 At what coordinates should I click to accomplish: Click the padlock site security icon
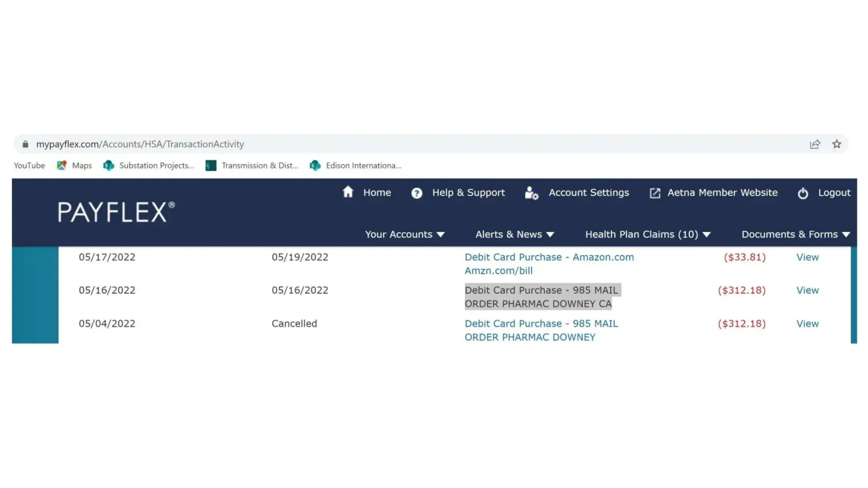coord(25,144)
